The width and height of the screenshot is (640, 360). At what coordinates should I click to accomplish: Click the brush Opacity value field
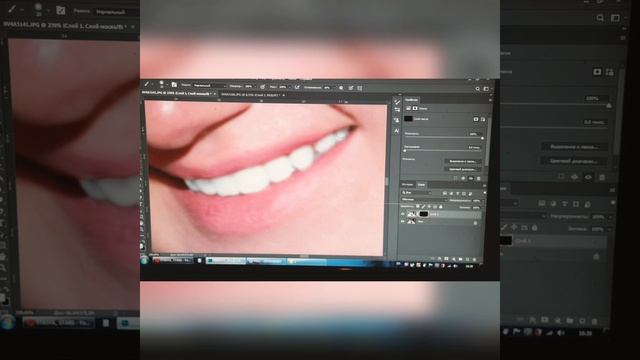pos(249,87)
